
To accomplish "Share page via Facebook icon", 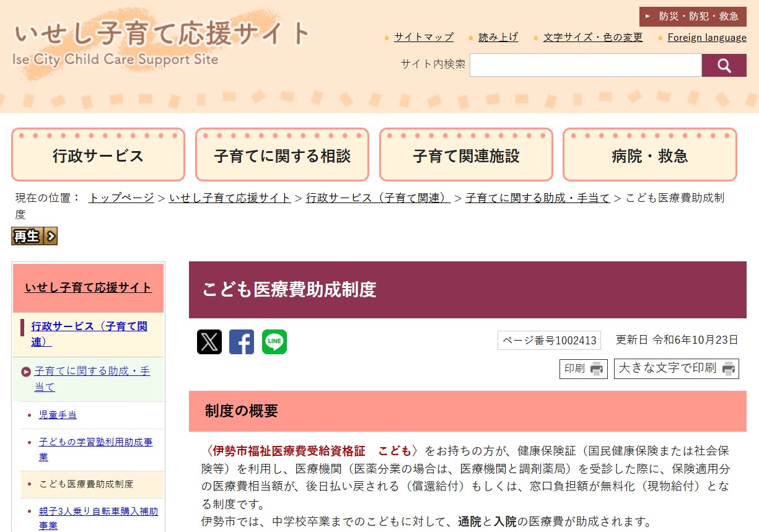I will click(x=242, y=342).
